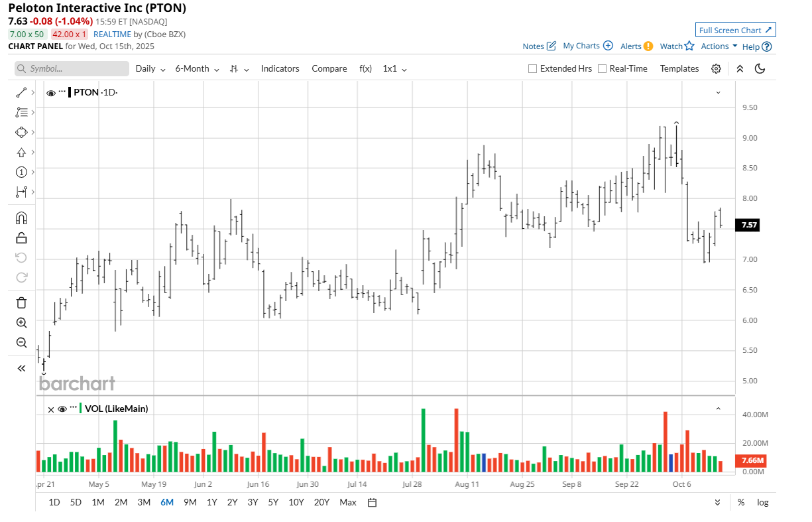The height and width of the screenshot is (522, 812).
Task: Open Full Screen Chart
Action: (736, 30)
